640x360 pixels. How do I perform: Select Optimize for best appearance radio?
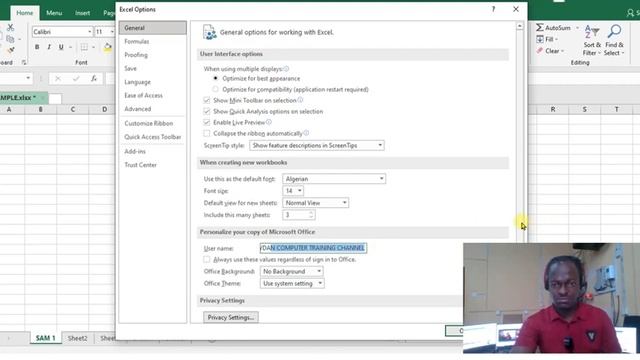click(216, 78)
